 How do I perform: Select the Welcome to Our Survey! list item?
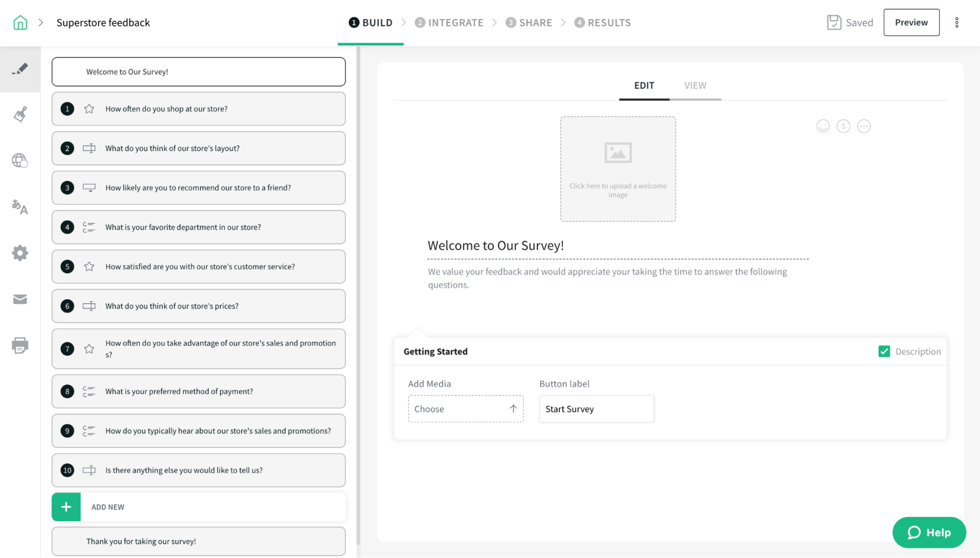(199, 72)
